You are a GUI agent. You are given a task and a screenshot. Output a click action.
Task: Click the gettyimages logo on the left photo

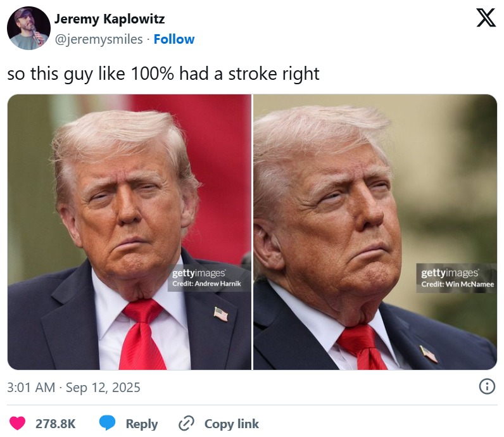pyautogui.click(x=199, y=274)
